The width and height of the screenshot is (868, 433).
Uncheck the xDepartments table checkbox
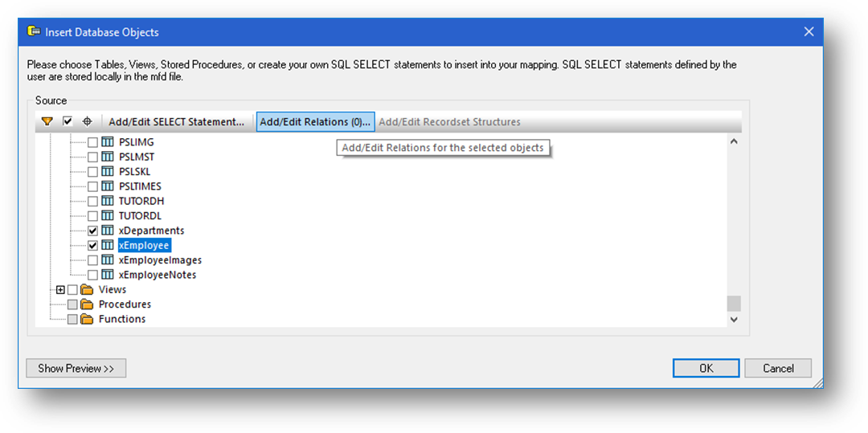pos(93,231)
